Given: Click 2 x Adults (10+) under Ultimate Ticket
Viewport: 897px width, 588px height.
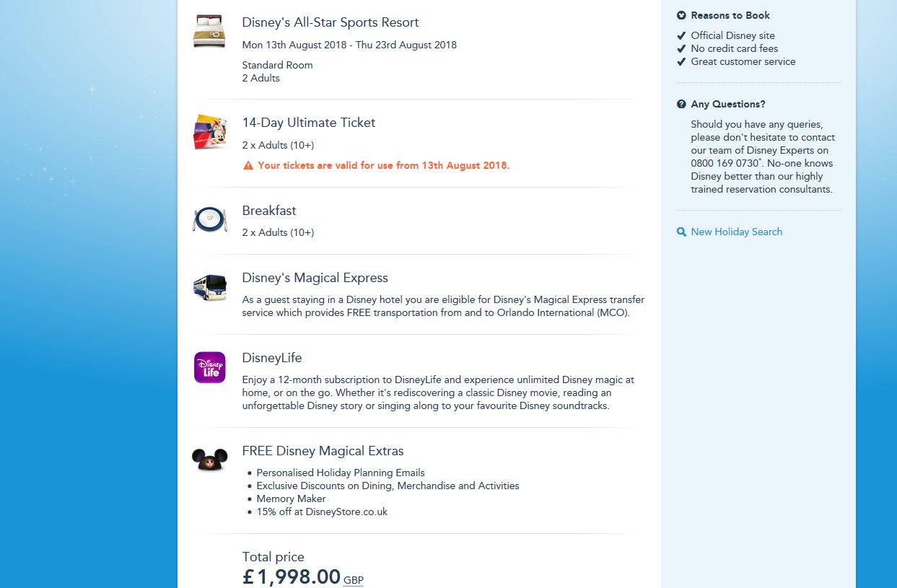Looking at the screenshot, I should tap(278, 145).
